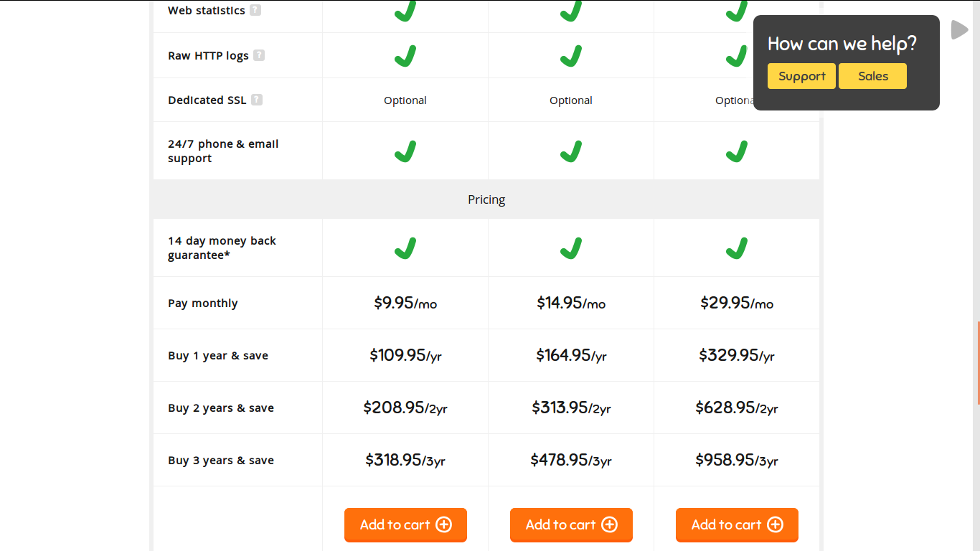Add the $9.95/mo plan to cart
The height and width of the screenshot is (551, 980).
click(405, 524)
